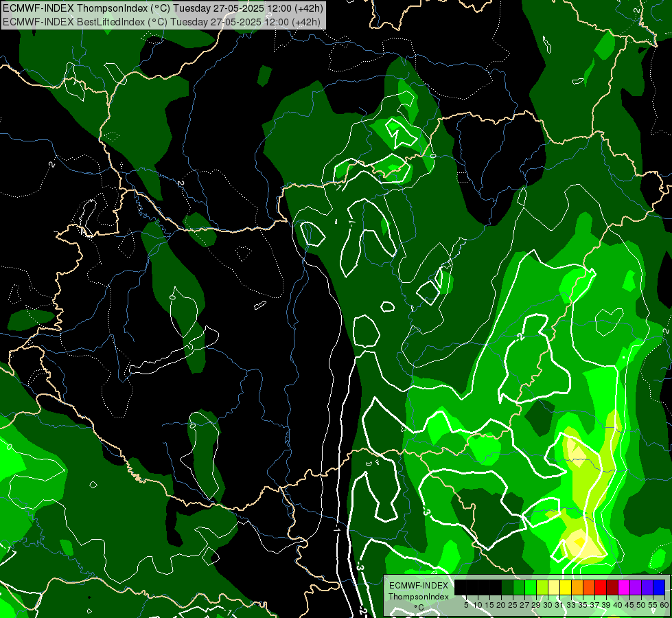The width and height of the screenshot is (672, 618).
Task: Pick the red-orange 35–37 legend swatch
Action: [589, 587]
